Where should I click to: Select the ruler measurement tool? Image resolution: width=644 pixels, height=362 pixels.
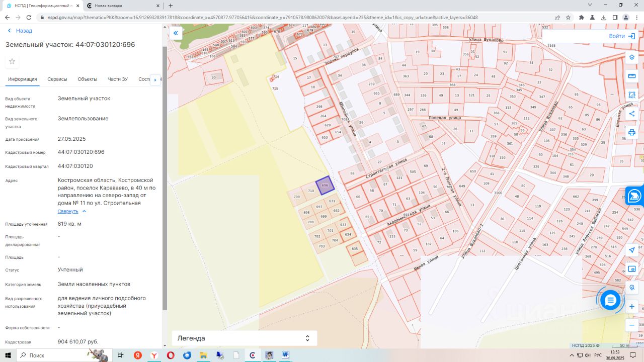click(632, 76)
